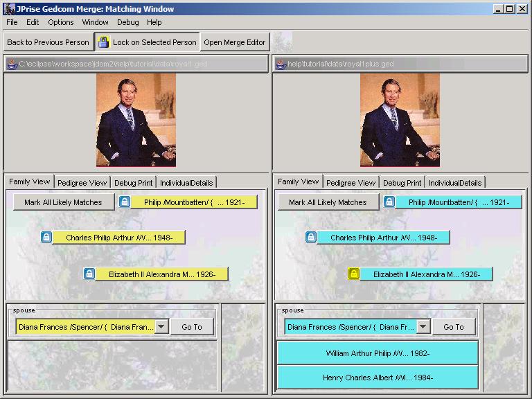Open the Options menu
Image resolution: width=532 pixels, height=399 pixels.
[61, 22]
